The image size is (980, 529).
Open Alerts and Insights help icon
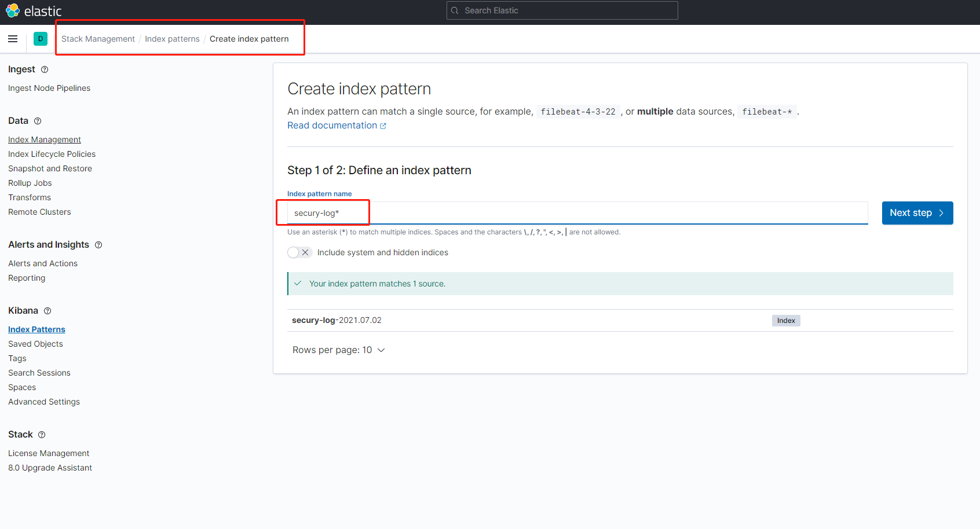98,245
